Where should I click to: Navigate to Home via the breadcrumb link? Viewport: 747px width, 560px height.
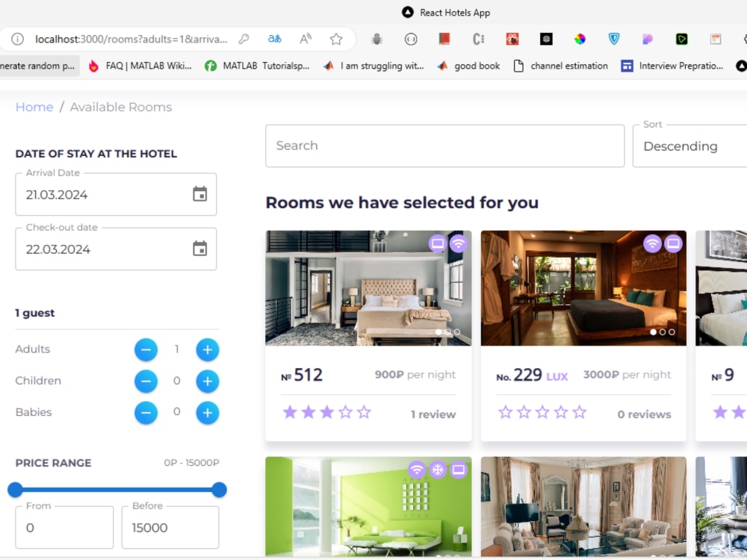tap(34, 107)
